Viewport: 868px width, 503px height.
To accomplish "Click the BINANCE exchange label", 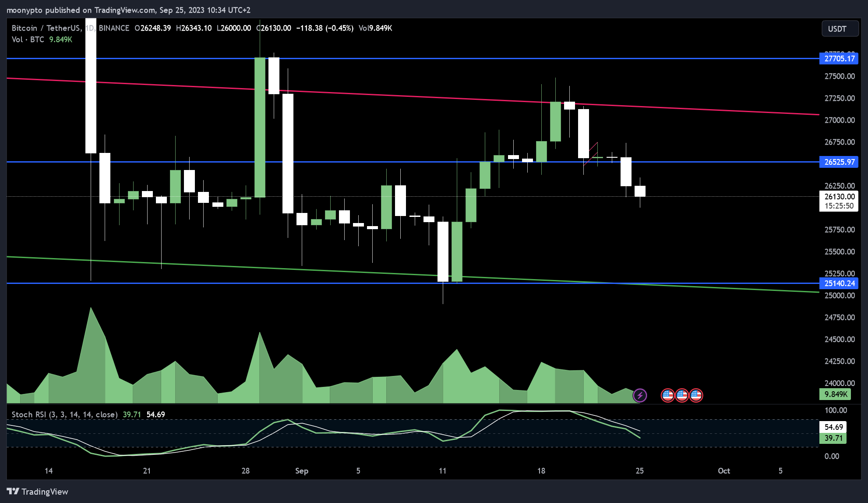I will click(114, 28).
